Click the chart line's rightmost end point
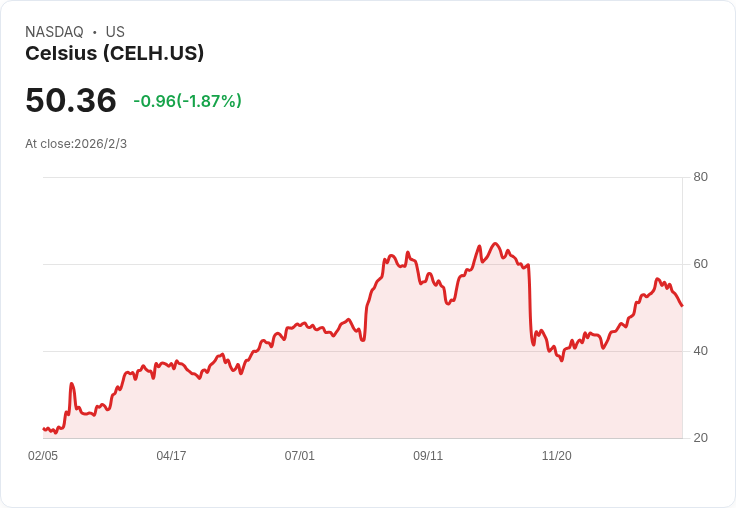Viewport: 736px width, 508px height. pos(682,306)
